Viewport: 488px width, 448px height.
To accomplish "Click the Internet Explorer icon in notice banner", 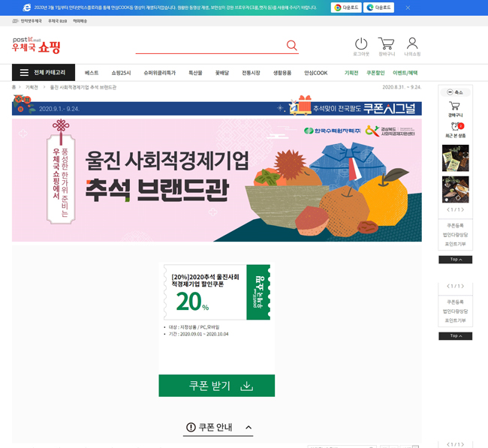I will tap(27, 8).
